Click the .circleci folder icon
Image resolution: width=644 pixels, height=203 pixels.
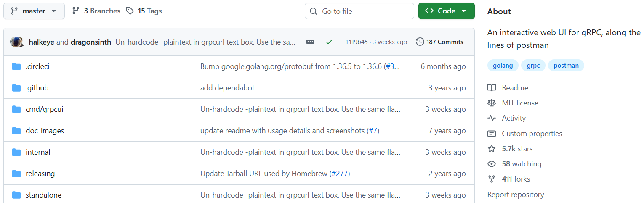[x=16, y=66]
